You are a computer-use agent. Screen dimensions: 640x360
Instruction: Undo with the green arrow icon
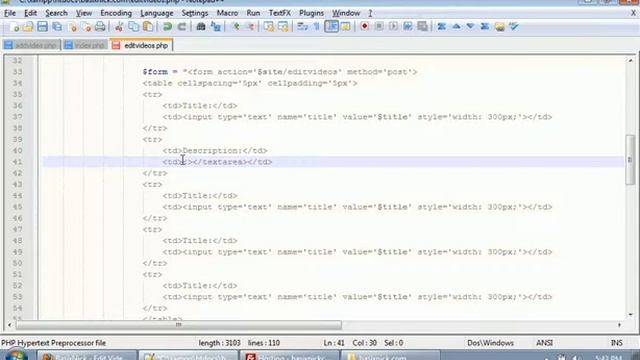click(167, 27)
